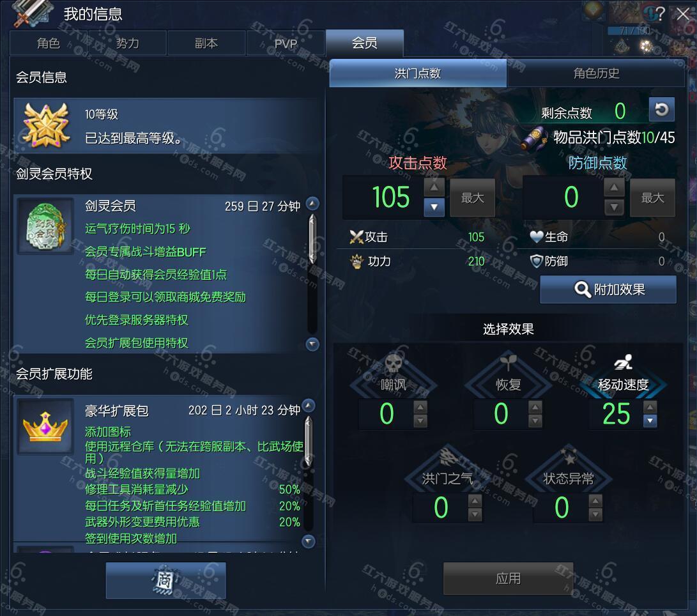Click the 剑灵会员 jade badge icon
The image size is (697, 616).
(x=45, y=226)
